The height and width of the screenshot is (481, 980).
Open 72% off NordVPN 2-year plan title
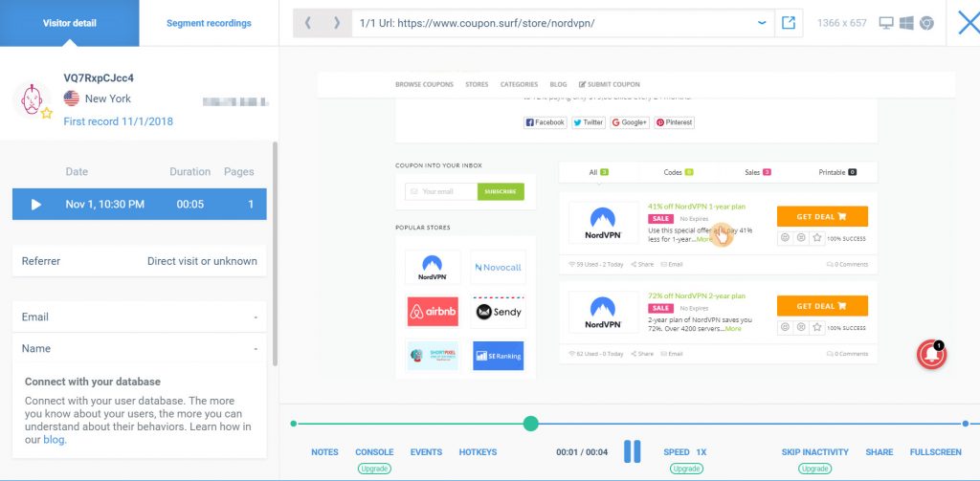(x=697, y=296)
